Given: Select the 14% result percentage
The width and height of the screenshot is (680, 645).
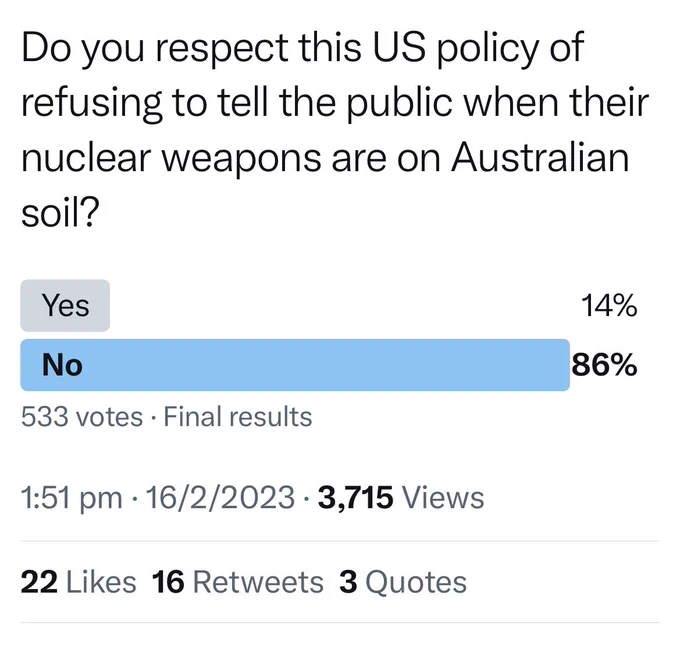Looking at the screenshot, I should click(x=609, y=305).
